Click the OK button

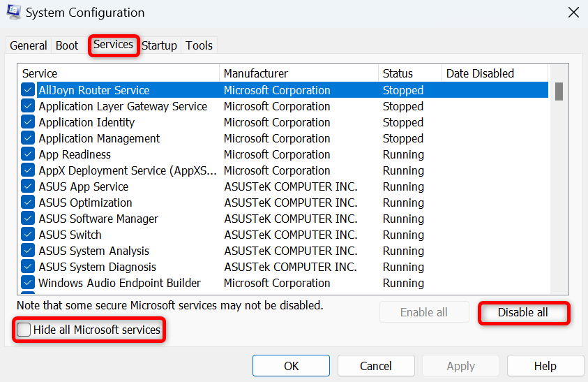point(291,366)
